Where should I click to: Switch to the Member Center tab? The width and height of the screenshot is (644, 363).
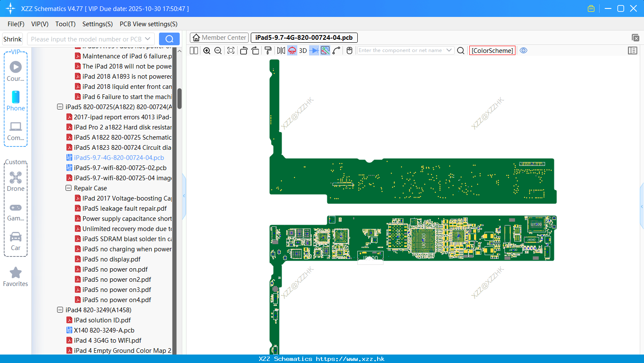pyautogui.click(x=219, y=38)
